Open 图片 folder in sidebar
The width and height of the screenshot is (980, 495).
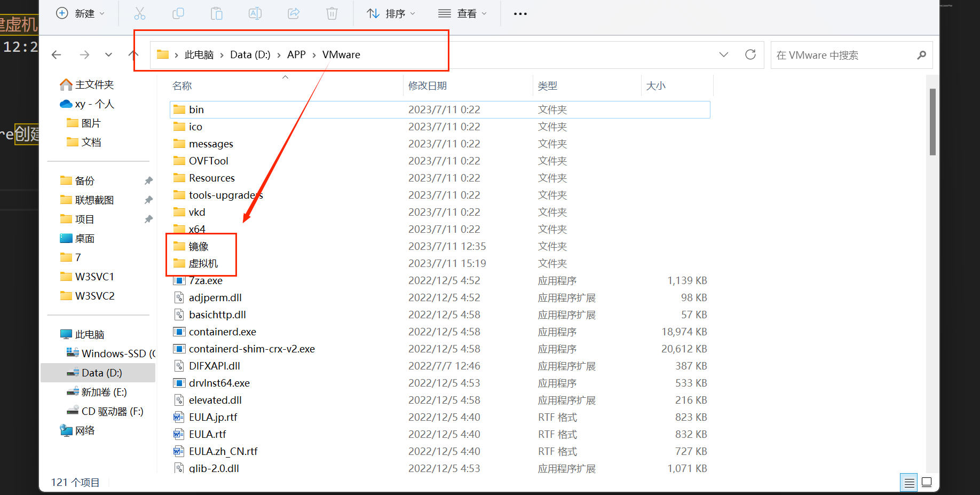pos(84,123)
